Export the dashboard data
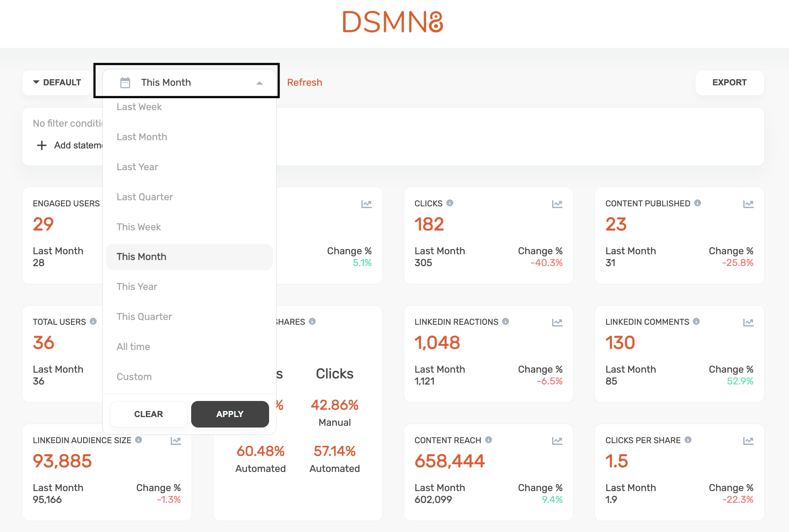 [729, 82]
